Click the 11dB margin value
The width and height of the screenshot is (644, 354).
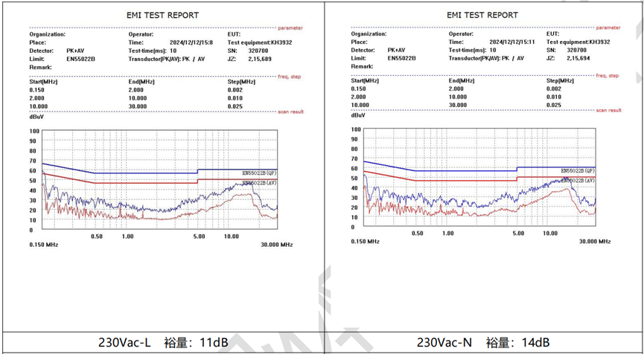pyautogui.click(x=214, y=342)
